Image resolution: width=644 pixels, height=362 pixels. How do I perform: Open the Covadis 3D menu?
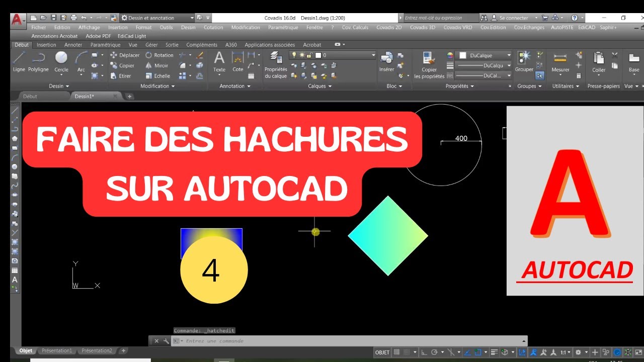422,28
